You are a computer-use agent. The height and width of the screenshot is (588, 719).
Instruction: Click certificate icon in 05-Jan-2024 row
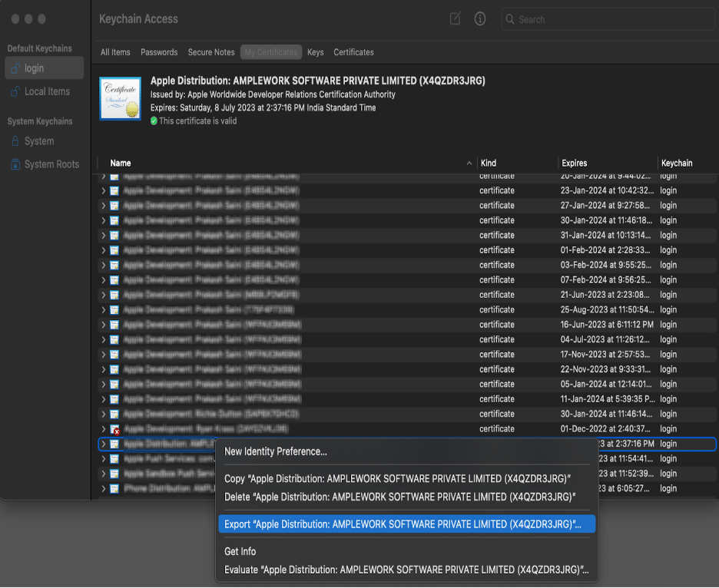[114, 384]
